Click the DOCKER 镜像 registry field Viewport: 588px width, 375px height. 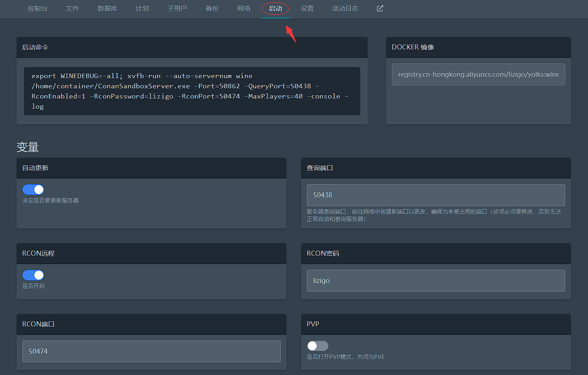click(479, 74)
